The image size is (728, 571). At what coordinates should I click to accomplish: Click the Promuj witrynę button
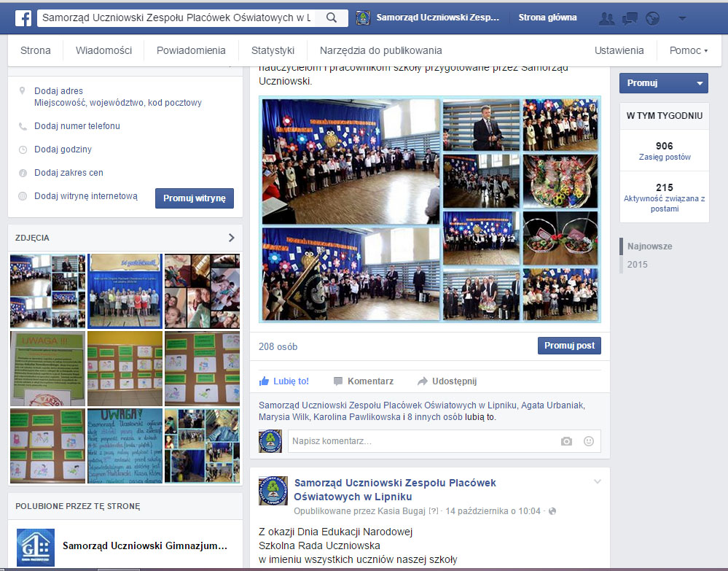[194, 198]
